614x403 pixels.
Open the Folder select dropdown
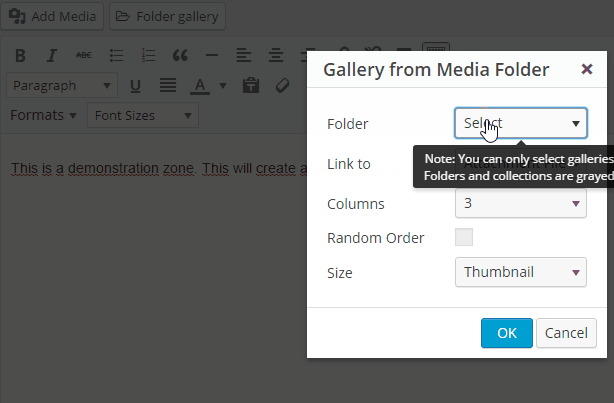click(520, 123)
